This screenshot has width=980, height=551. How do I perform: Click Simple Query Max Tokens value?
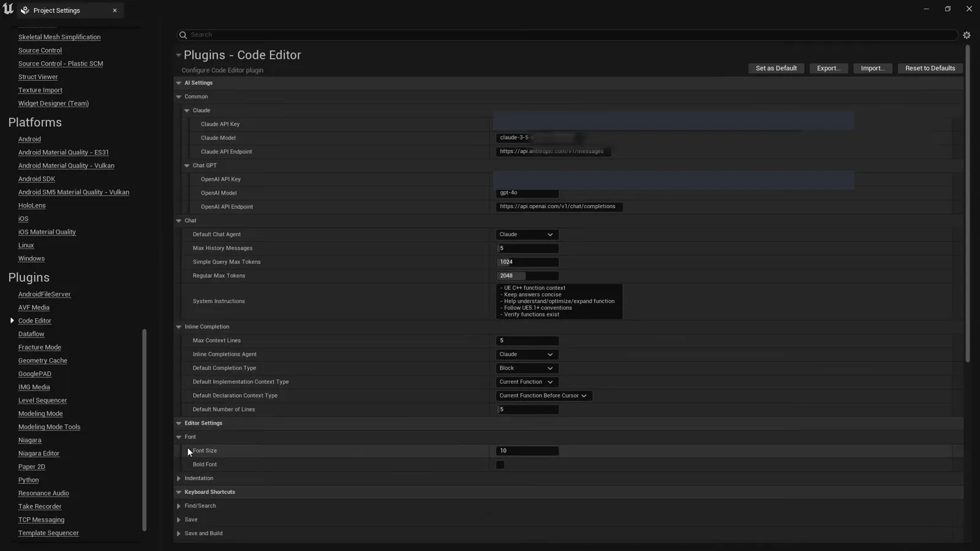tap(527, 262)
